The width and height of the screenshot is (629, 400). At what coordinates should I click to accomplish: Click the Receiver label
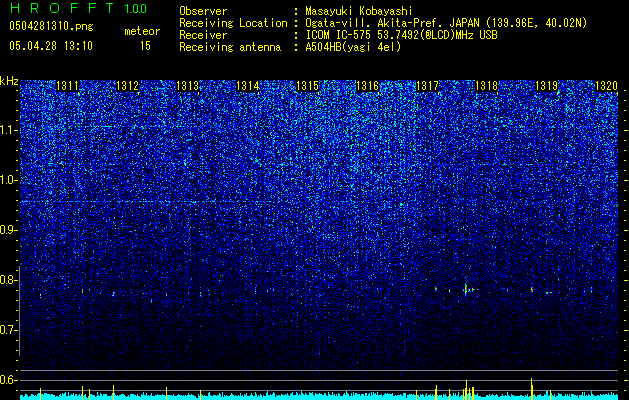[x=203, y=35]
